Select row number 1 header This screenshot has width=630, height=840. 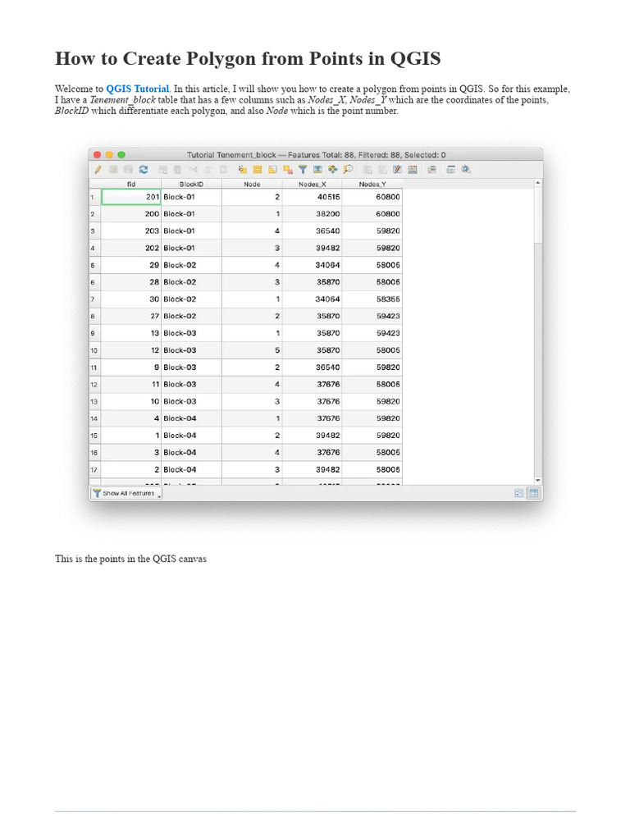pos(95,197)
